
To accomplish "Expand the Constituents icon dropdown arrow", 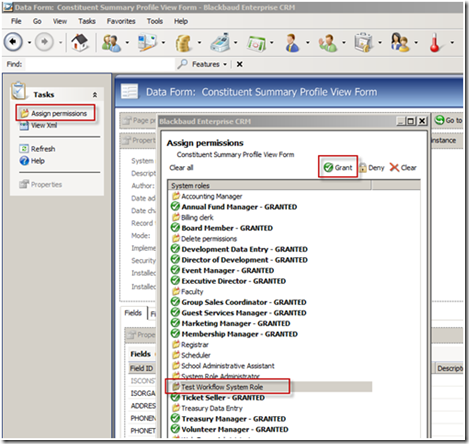I will click(x=127, y=43).
